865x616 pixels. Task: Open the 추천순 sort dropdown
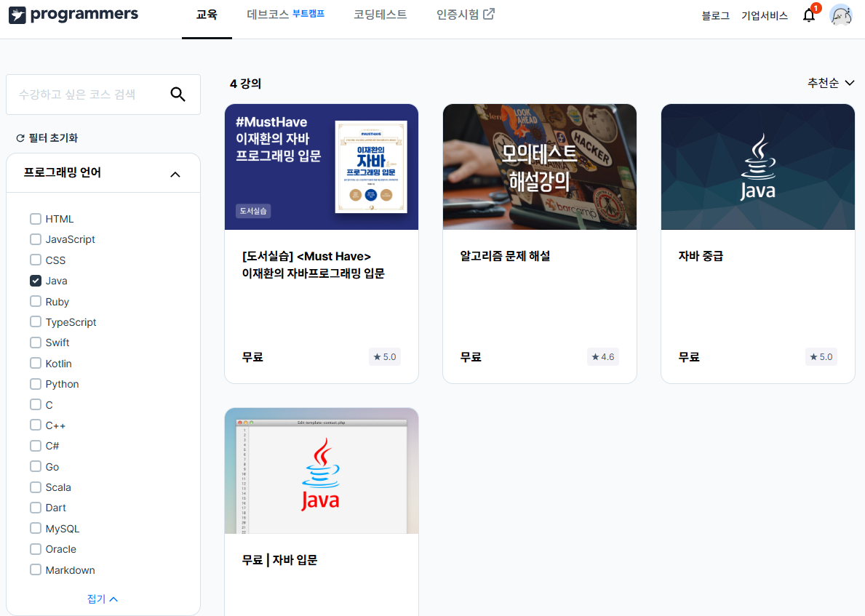tap(831, 83)
